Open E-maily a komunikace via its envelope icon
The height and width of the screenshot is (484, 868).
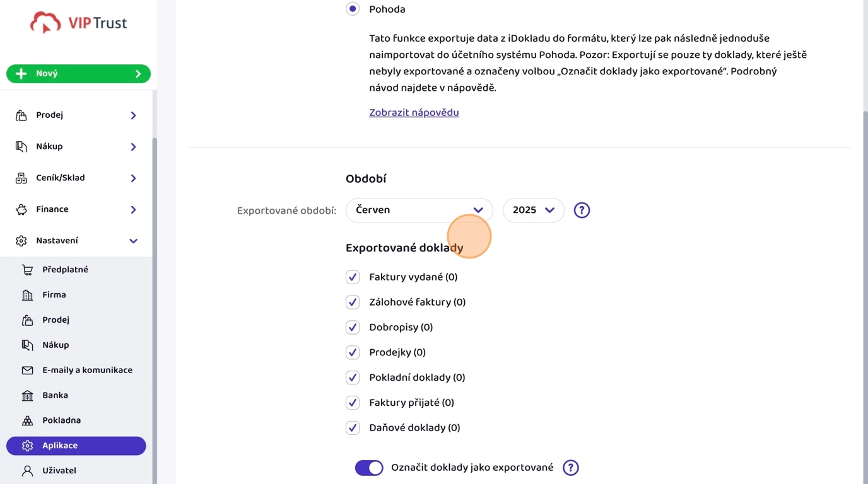[x=27, y=371]
